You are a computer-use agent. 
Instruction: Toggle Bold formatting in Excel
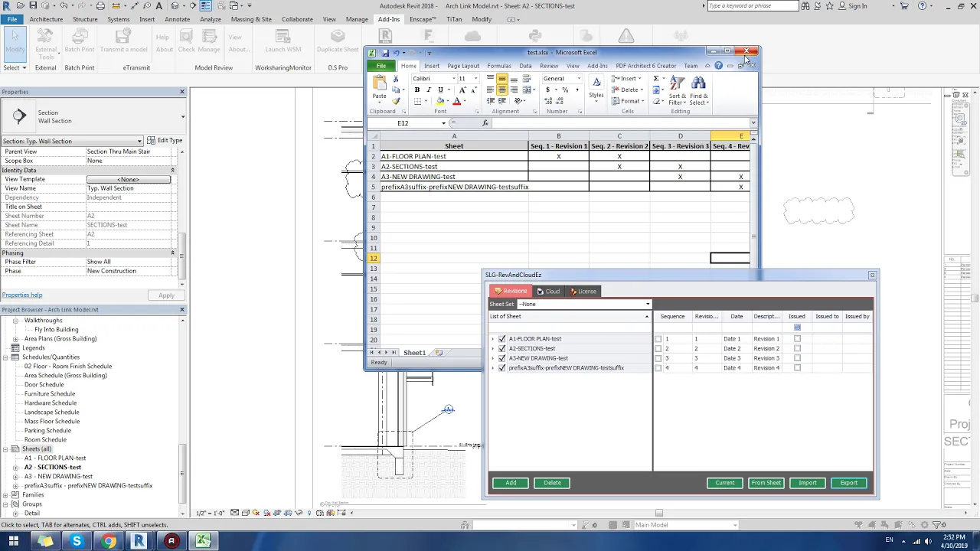point(417,90)
